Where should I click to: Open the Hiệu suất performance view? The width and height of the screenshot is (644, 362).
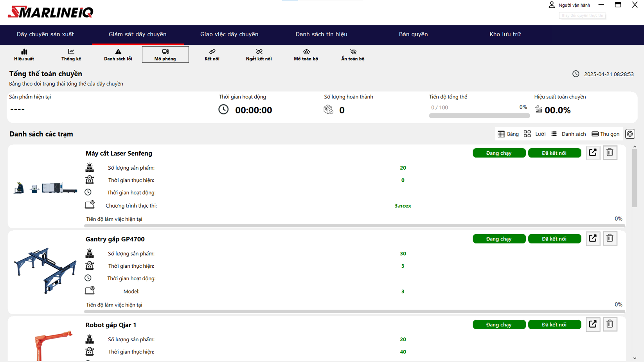(x=24, y=55)
